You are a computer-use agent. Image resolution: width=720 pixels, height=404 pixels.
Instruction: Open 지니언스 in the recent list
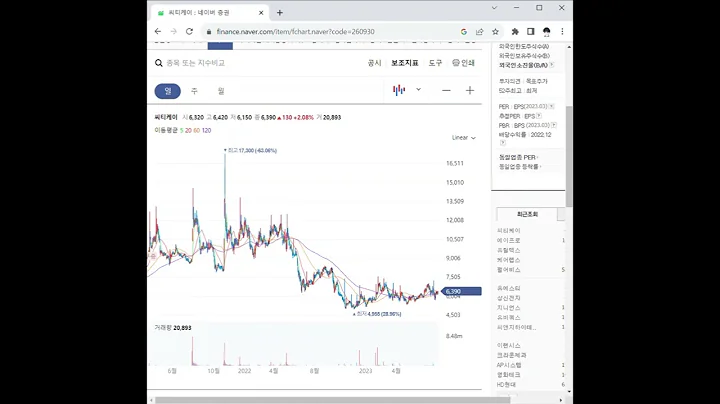pos(508,308)
